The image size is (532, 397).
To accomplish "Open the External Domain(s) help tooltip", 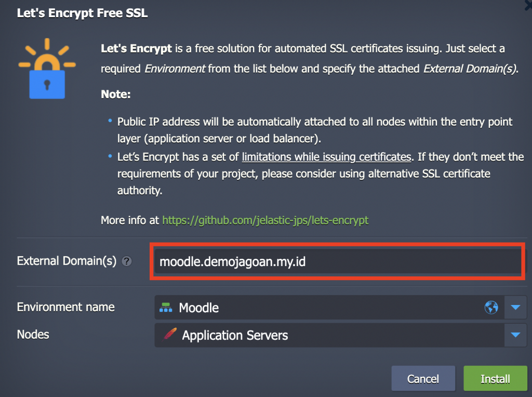I will [x=126, y=261].
